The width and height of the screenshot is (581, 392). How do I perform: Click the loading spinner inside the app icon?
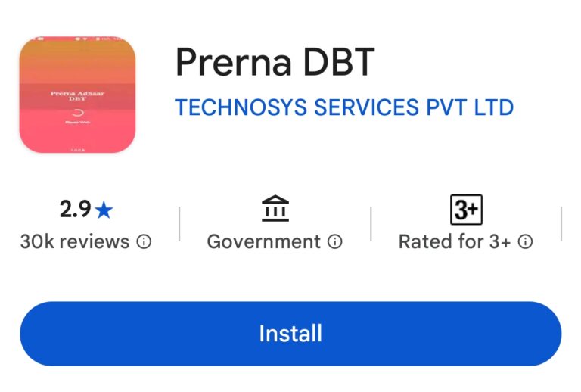77,112
